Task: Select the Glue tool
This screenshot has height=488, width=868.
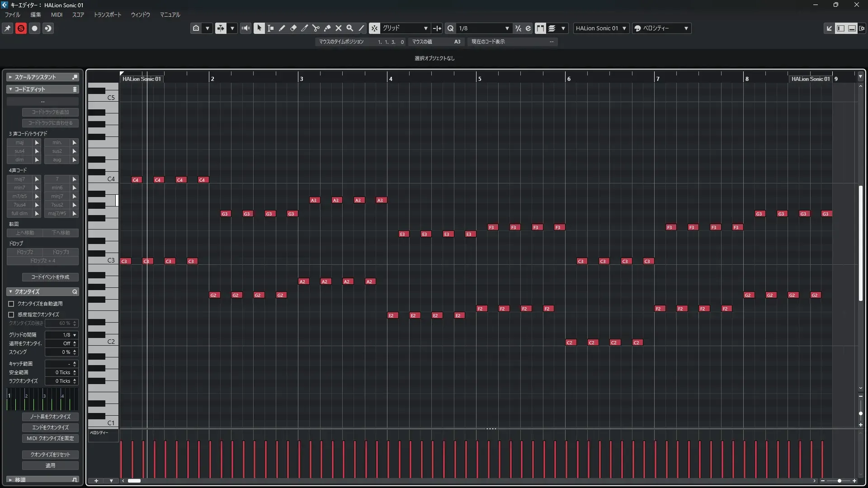Action: (327, 28)
